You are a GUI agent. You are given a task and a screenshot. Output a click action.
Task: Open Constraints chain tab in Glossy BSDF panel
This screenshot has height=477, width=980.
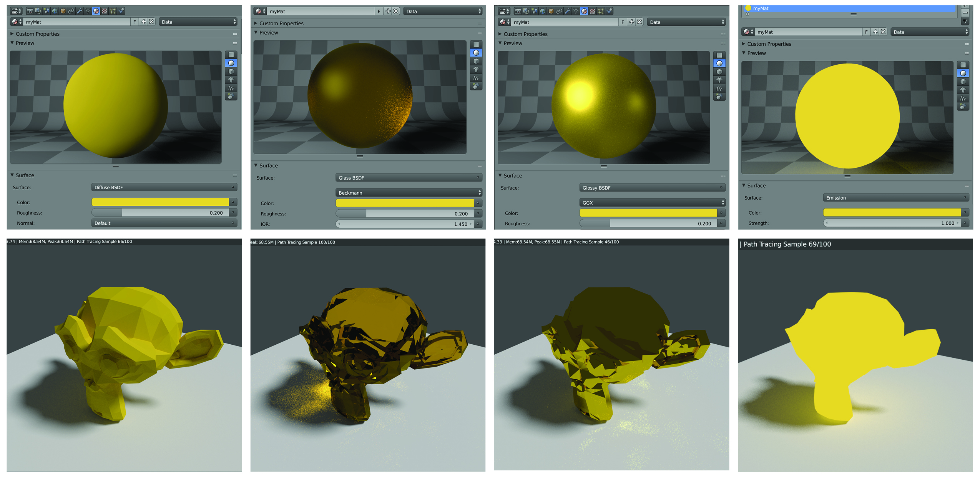pos(559,11)
